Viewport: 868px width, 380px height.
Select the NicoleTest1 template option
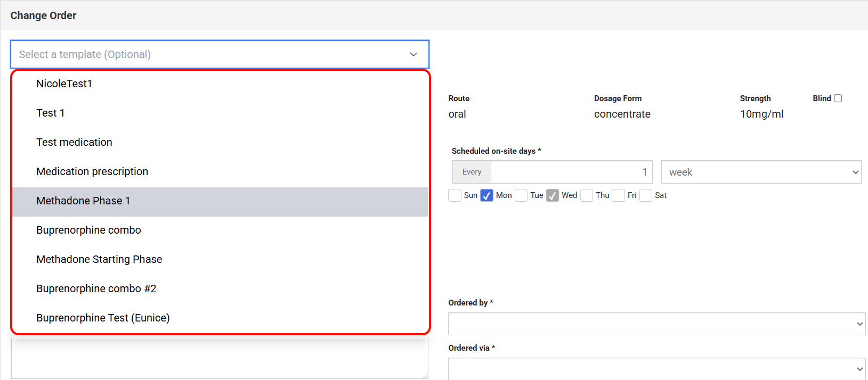click(x=64, y=84)
